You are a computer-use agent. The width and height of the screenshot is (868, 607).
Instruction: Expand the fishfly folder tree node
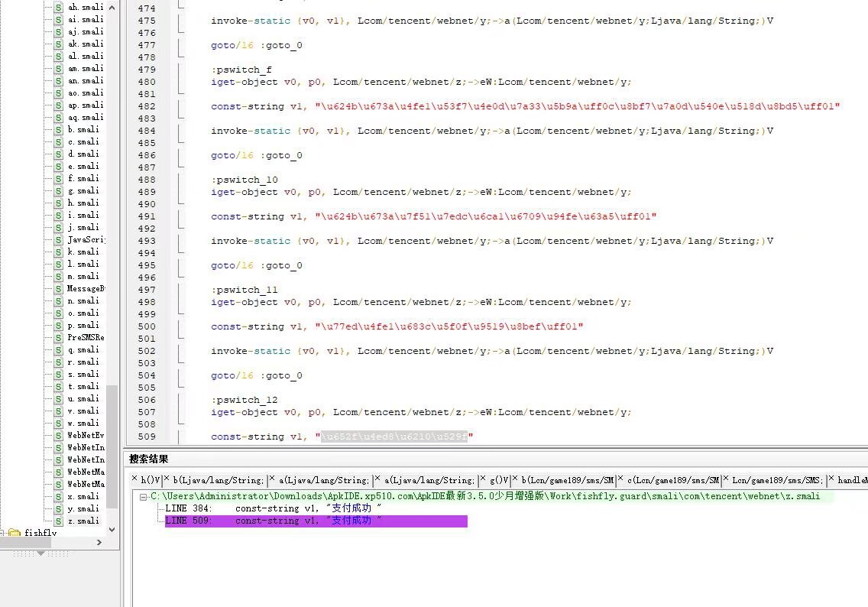coord(3,533)
